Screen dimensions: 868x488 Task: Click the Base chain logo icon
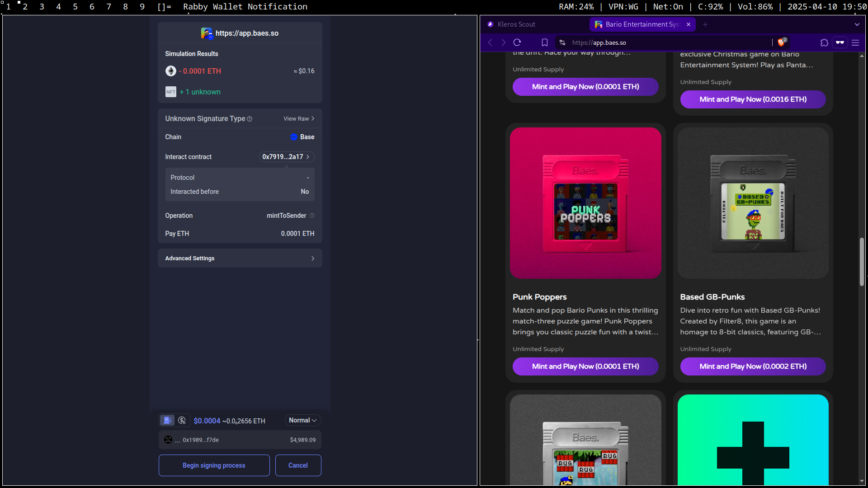(x=294, y=137)
